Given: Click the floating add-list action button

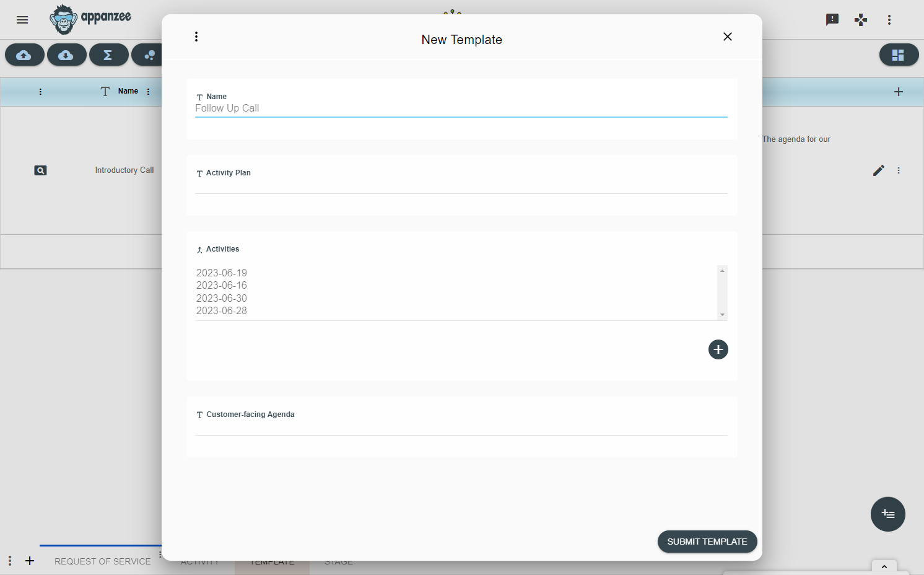Looking at the screenshot, I should (888, 514).
